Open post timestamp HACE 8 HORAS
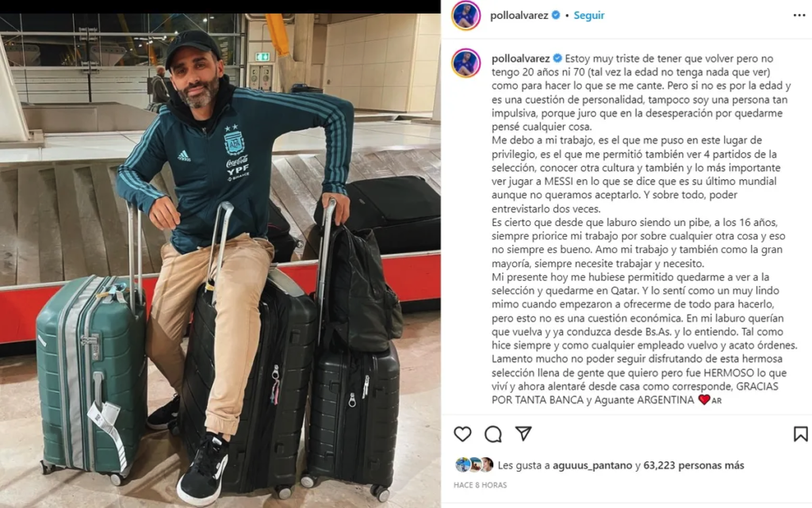The height and width of the screenshot is (508, 812). pyautogui.click(x=480, y=485)
